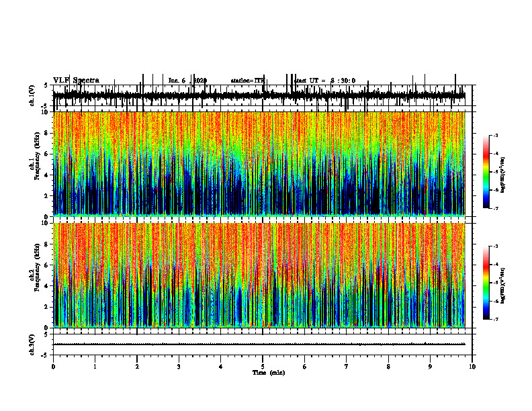Viewport: 532px width, 411px height.
Task: Click the "6" kHz tick of ch.1 spectrogram
Action: click(x=47, y=154)
